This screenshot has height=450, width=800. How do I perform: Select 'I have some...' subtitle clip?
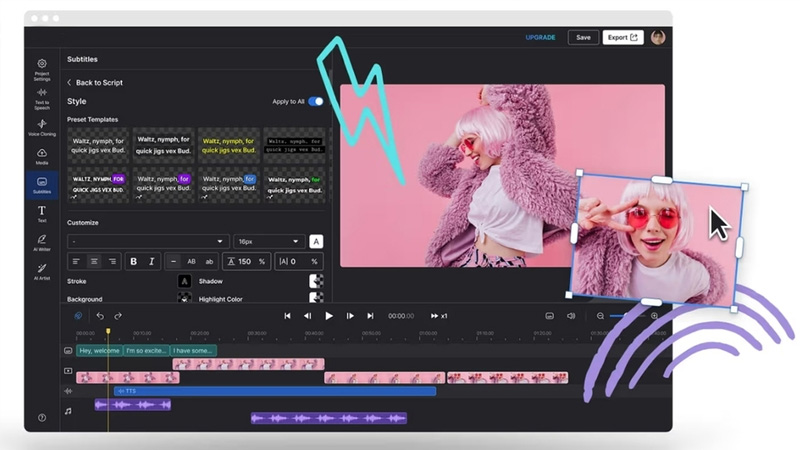click(193, 351)
